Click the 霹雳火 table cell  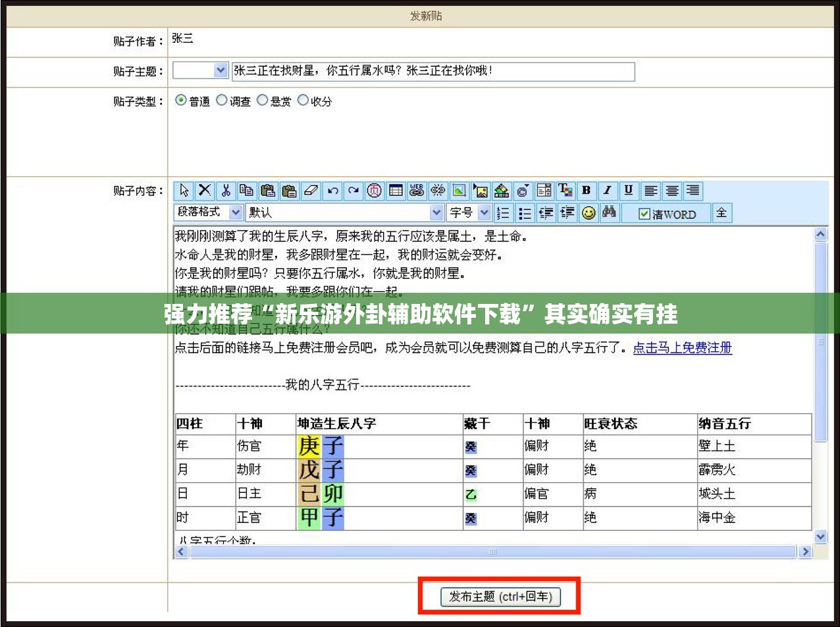pyautogui.click(x=754, y=470)
